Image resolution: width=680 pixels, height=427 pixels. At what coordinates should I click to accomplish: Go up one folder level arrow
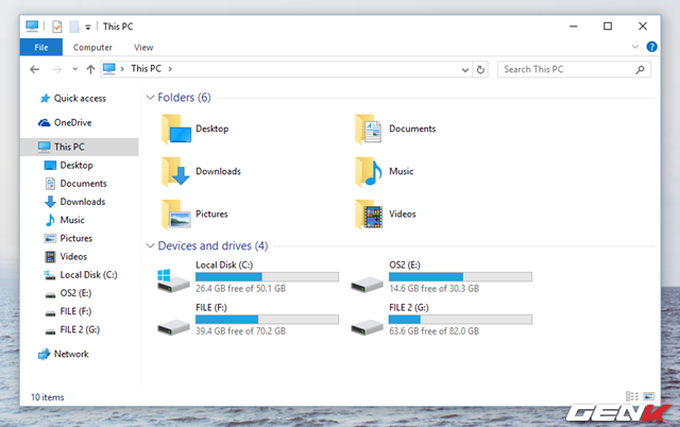(90, 69)
